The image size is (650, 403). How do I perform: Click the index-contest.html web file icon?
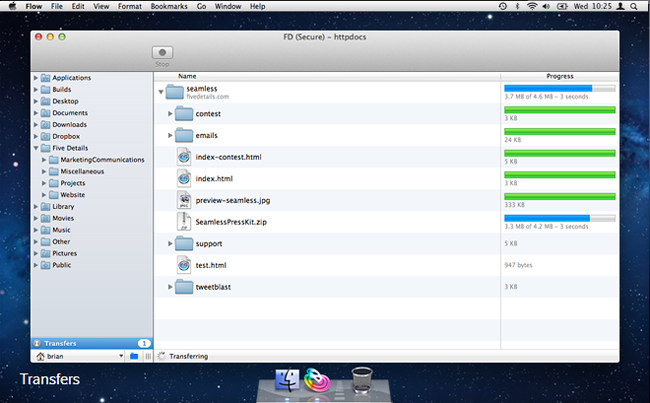click(x=184, y=157)
